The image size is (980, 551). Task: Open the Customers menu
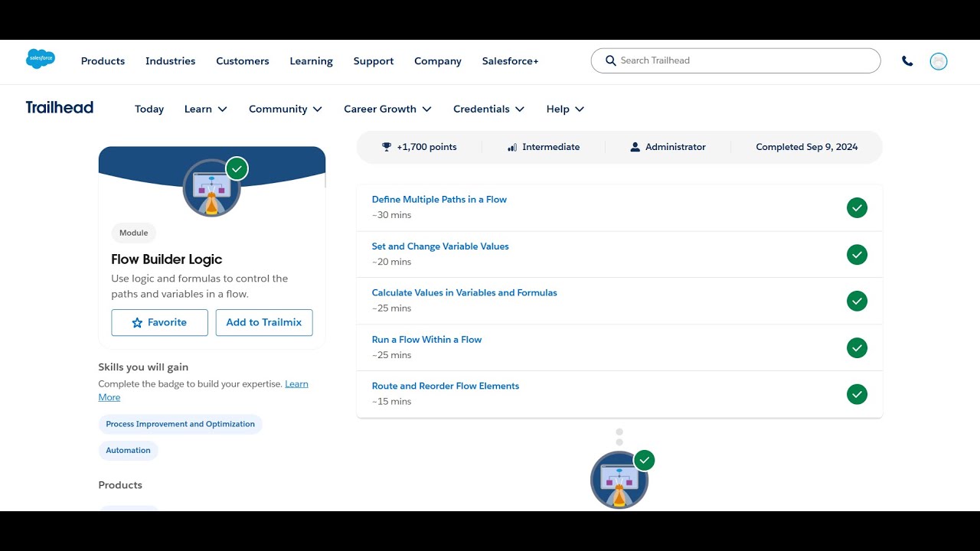243,61
